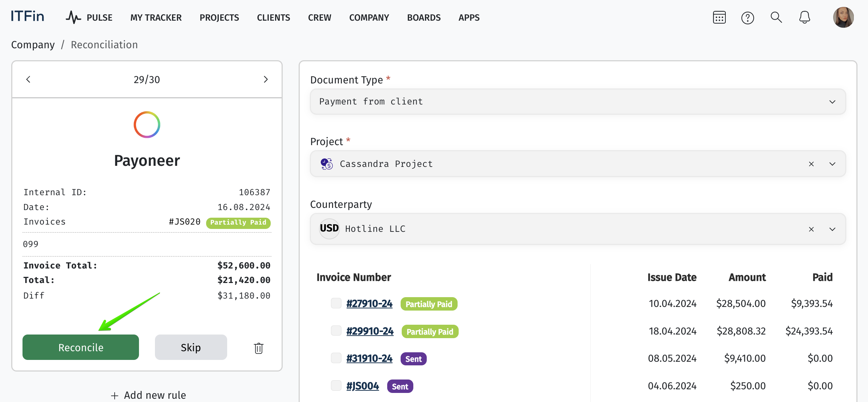868x402 pixels.
Task: Click the Partially Paid badge for #29910-24
Action: tap(430, 332)
